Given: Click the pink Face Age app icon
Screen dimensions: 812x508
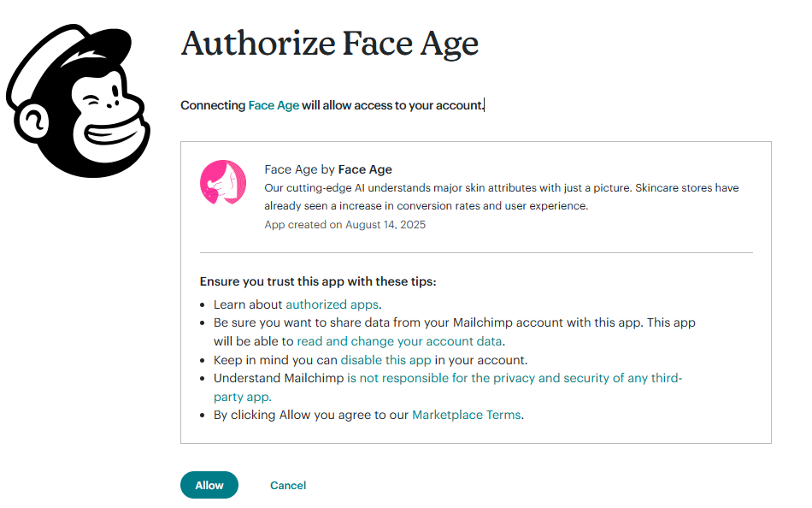Looking at the screenshot, I should pyautogui.click(x=223, y=182).
